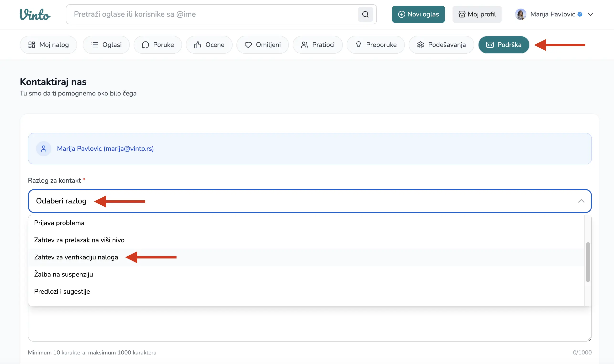Image resolution: width=614 pixels, height=364 pixels.
Task: Open the Ocene thumbs-up tab
Action: click(x=209, y=45)
